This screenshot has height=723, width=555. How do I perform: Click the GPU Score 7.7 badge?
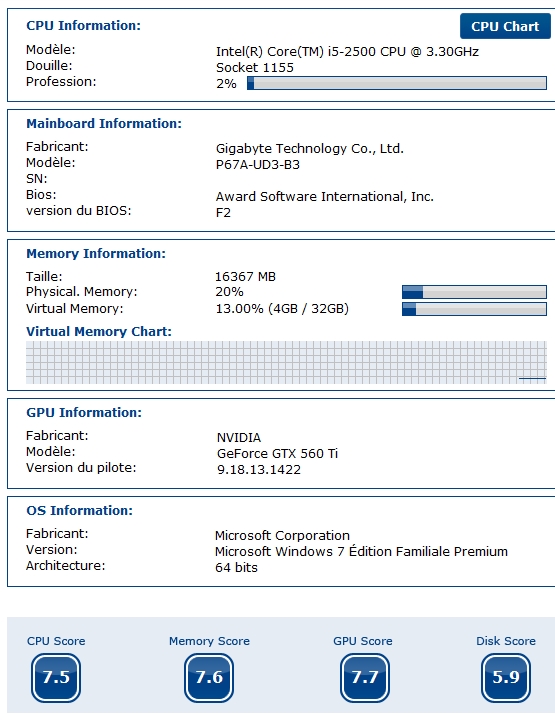[x=365, y=677]
